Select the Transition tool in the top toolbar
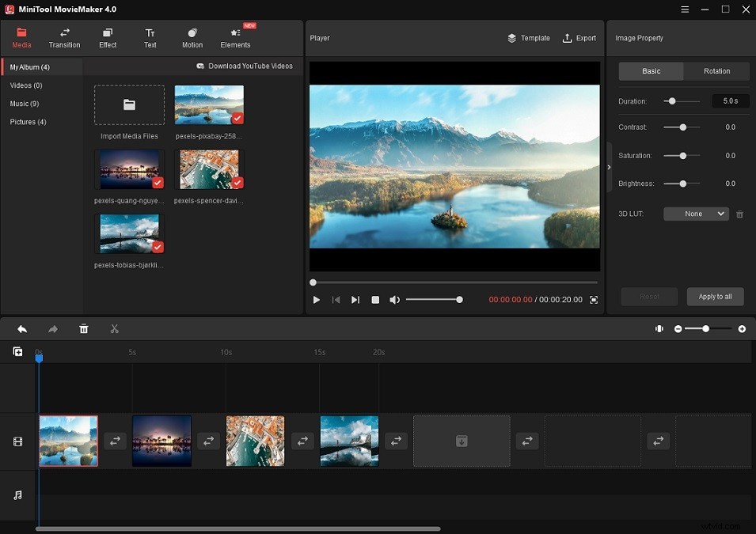 [x=64, y=37]
